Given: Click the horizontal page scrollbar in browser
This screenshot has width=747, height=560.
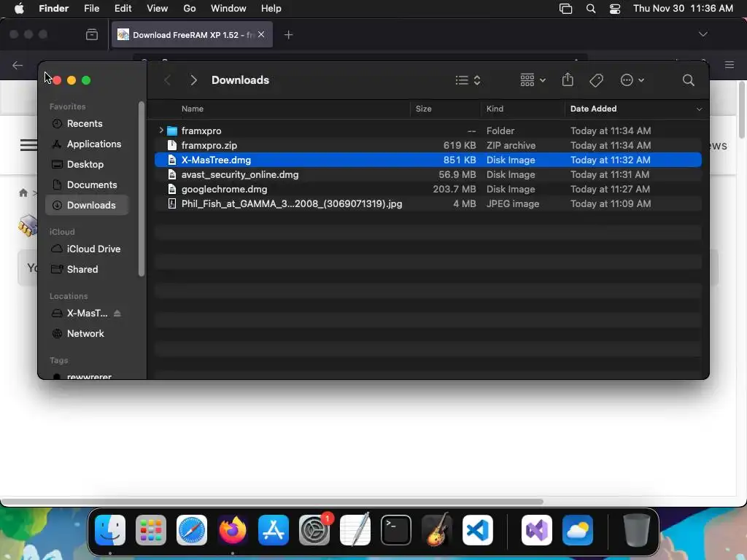Looking at the screenshot, I should (x=272, y=502).
